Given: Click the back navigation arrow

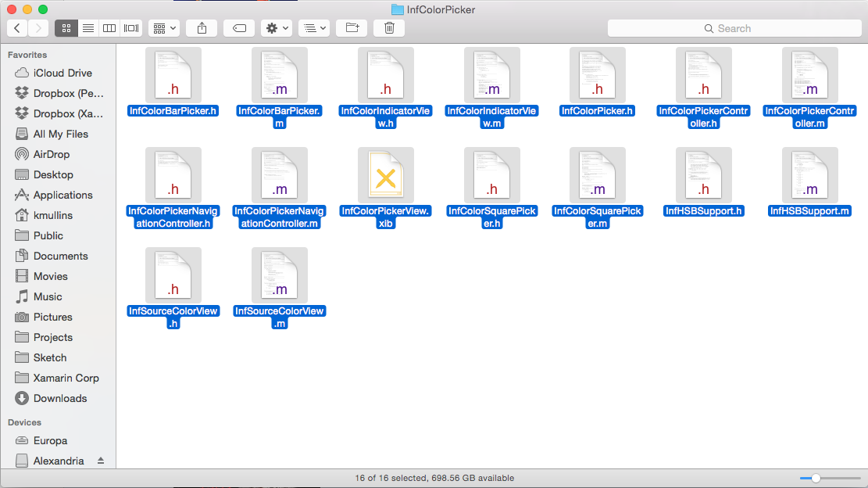Looking at the screenshot, I should (x=17, y=28).
